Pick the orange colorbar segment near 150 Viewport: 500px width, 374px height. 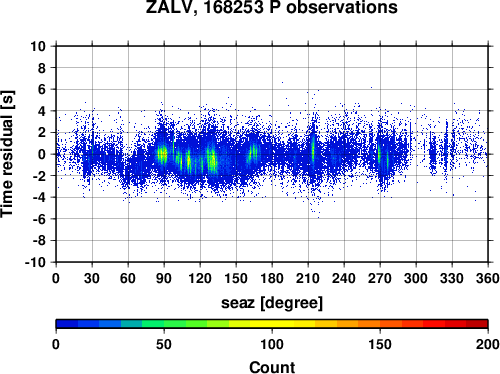pyautogui.click(x=380, y=324)
